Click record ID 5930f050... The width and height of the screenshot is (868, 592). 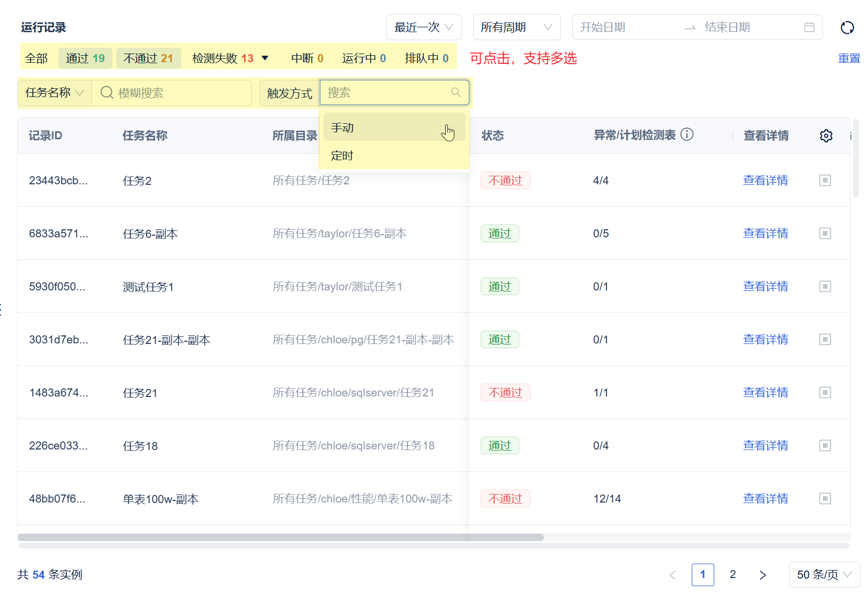(x=57, y=287)
